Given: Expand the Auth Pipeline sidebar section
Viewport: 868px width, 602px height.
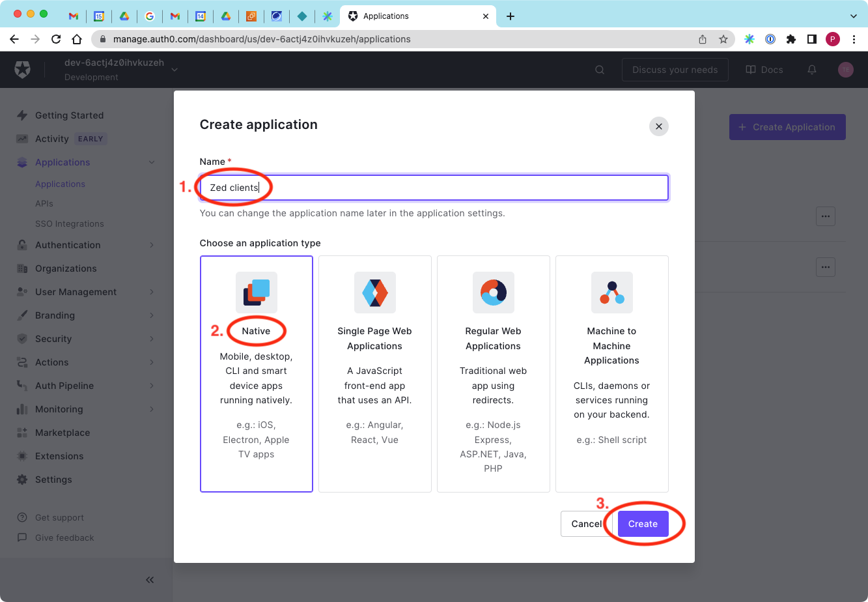Looking at the screenshot, I should (152, 386).
